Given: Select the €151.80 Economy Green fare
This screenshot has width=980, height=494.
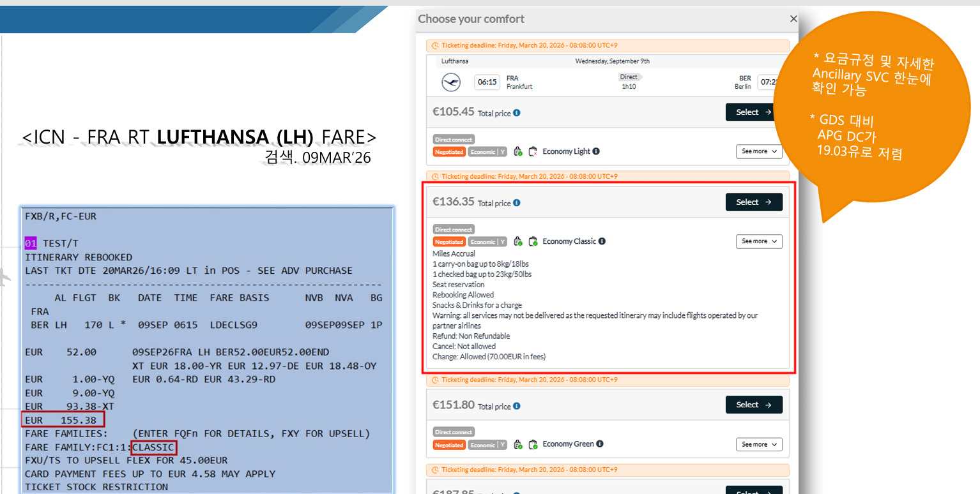Looking at the screenshot, I should [x=754, y=405].
